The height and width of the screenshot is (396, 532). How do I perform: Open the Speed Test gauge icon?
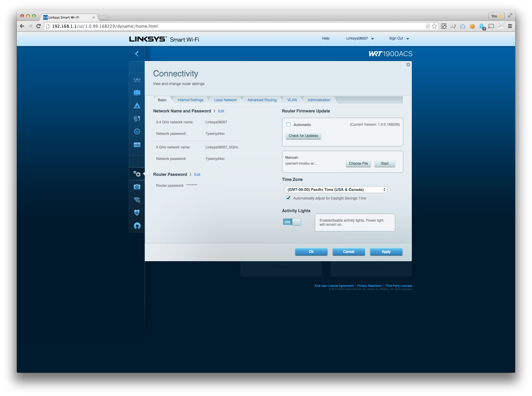pos(137,132)
